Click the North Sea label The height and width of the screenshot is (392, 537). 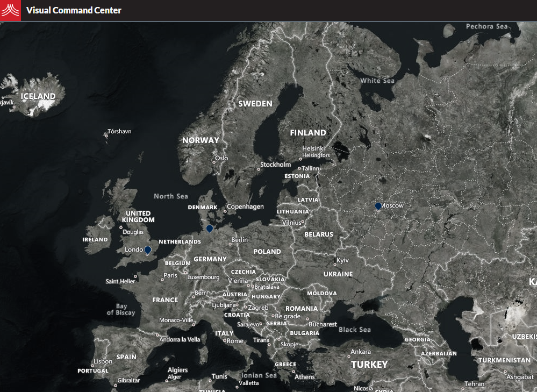click(171, 196)
